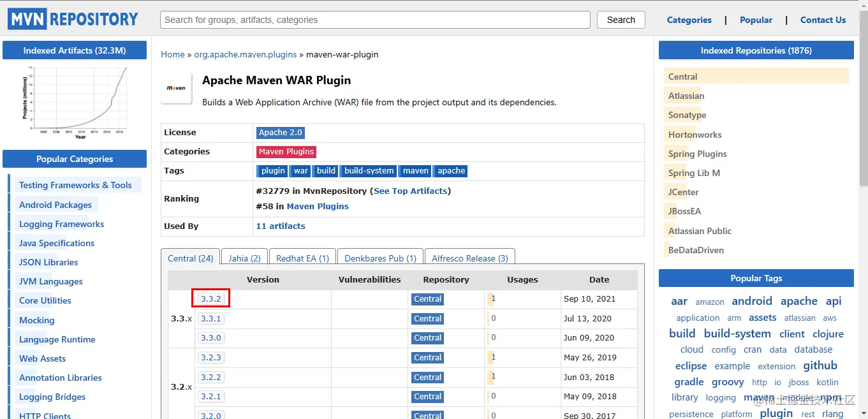This screenshot has height=419, width=868.
Task: Select eclipse in popular tags
Action: (691, 366)
